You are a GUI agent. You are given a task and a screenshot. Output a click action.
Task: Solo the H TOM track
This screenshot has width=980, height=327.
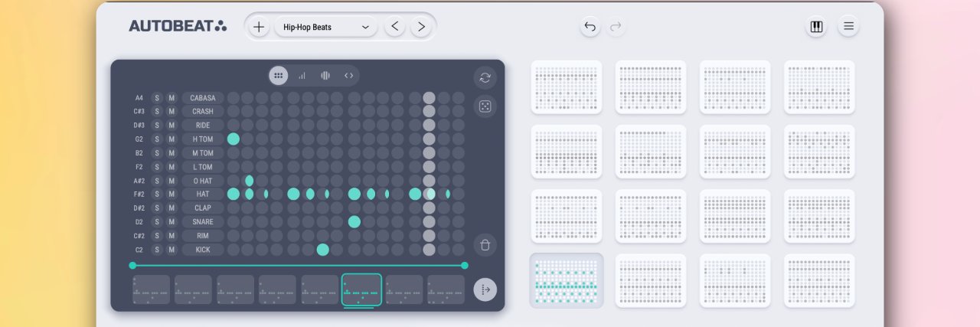[x=157, y=139]
